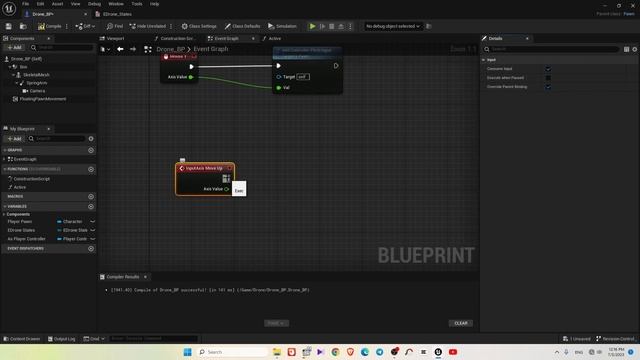Click the browse to asset icon in toolbar
The width and height of the screenshot is (640, 360).
click(x=23, y=26)
